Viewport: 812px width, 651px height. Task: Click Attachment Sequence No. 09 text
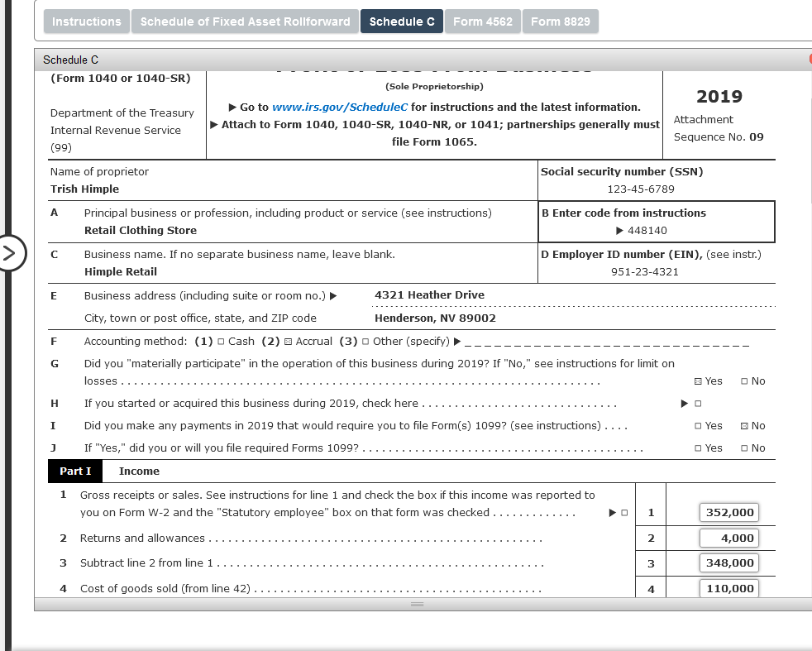tap(719, 128)
